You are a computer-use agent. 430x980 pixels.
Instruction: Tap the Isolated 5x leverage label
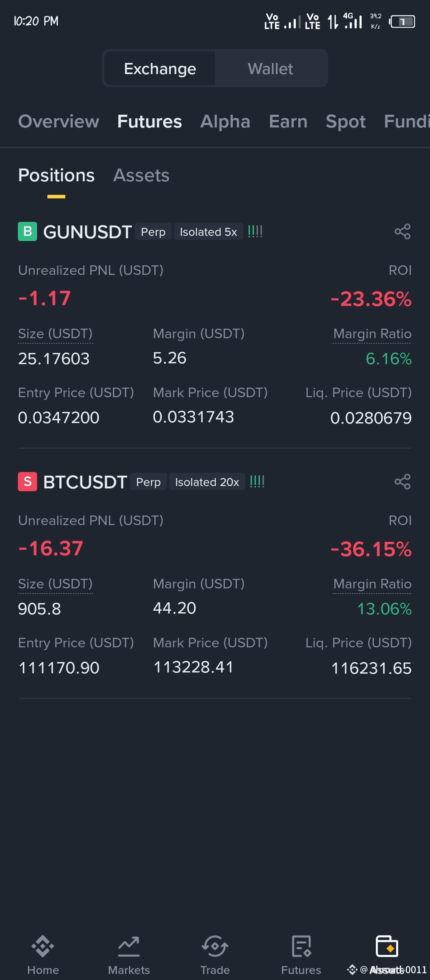click(209, 232)
